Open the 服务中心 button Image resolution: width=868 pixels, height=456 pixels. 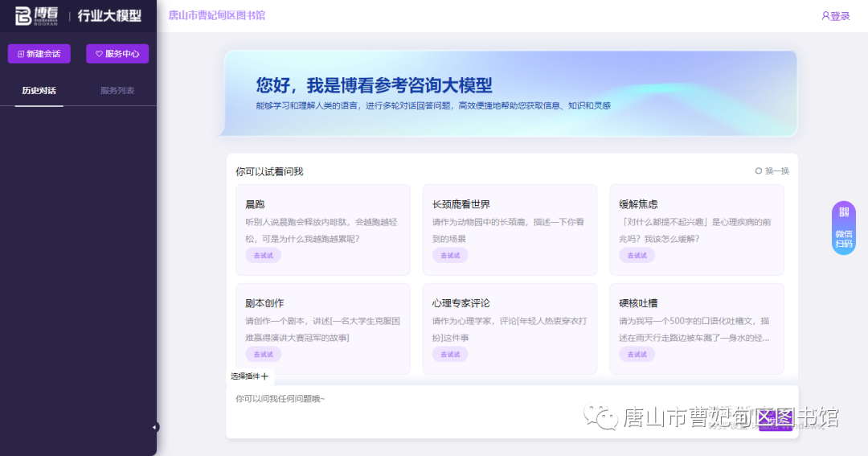(x=117, y=54)
